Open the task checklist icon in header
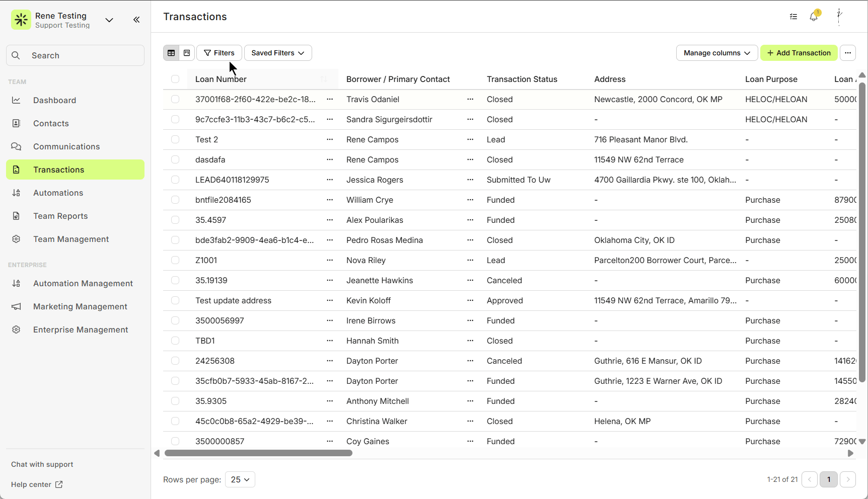868x499 pixels. (793, 17)
